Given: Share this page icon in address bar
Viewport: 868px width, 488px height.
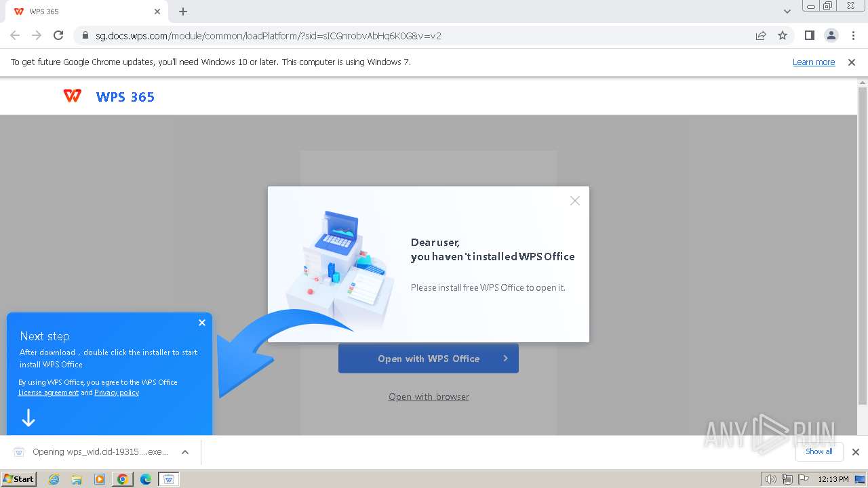Looking at the screenshot, I should click(761, 35).
